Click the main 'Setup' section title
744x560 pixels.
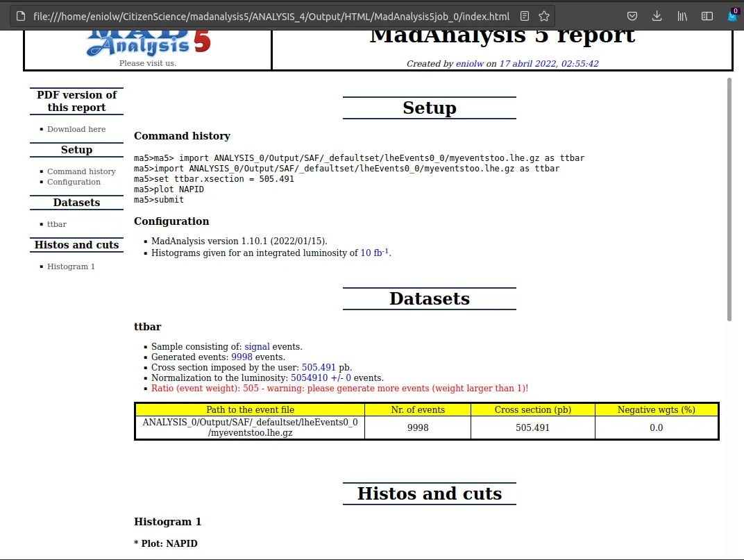tap(430, 108)
